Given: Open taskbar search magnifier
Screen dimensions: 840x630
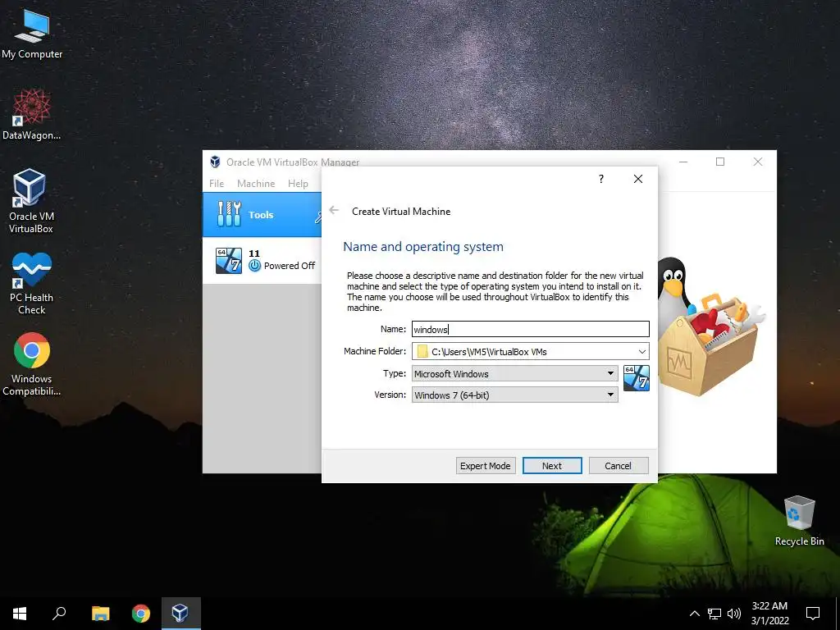Looking at the screenshot, I should tap(59, 614).
